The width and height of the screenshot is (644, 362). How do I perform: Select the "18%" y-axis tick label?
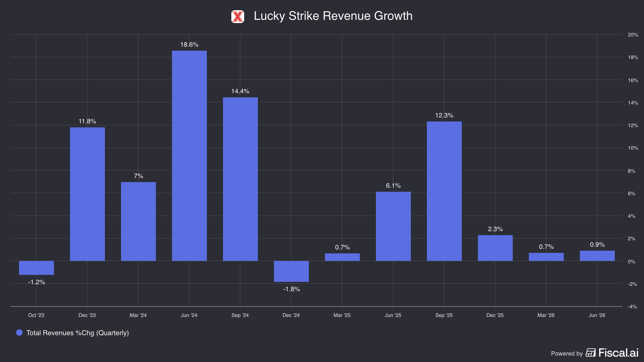(x=633, y=57)
